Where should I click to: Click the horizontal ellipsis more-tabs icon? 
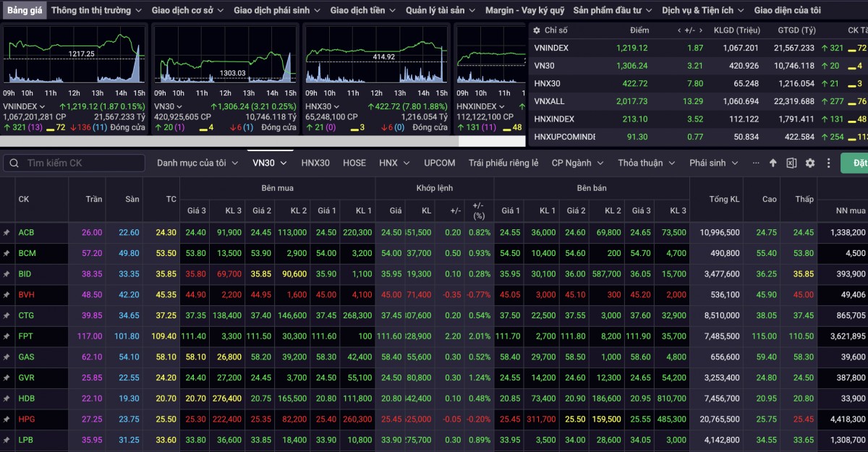tap(756, 163)
